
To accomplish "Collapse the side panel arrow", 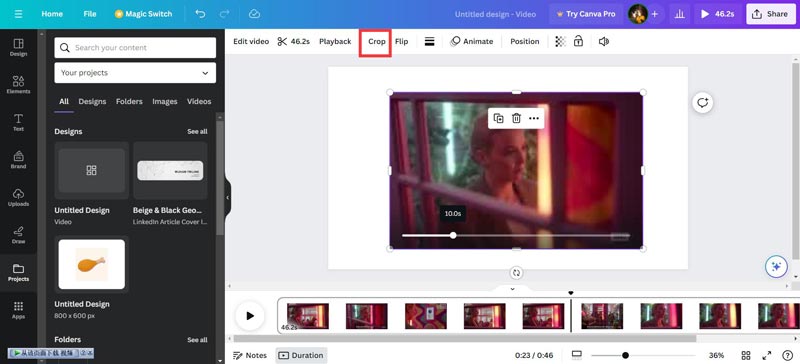I will pos(228,198).
